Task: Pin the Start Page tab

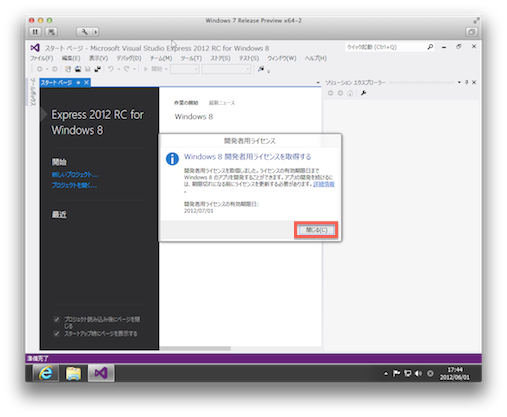Action: click(78, 82)
